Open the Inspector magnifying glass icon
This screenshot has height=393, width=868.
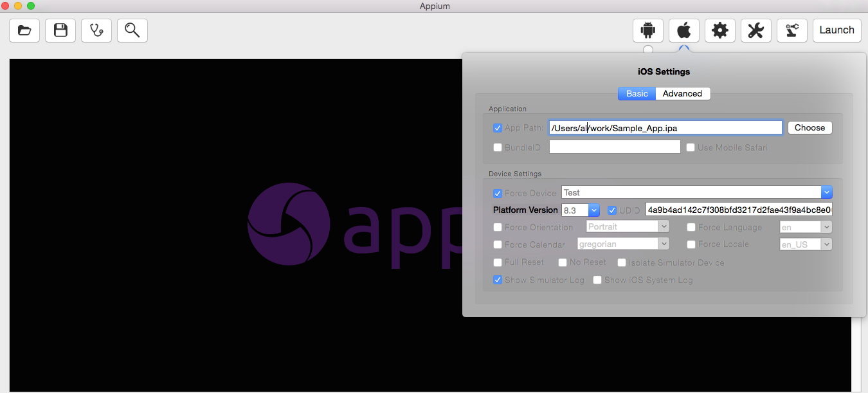132,30
